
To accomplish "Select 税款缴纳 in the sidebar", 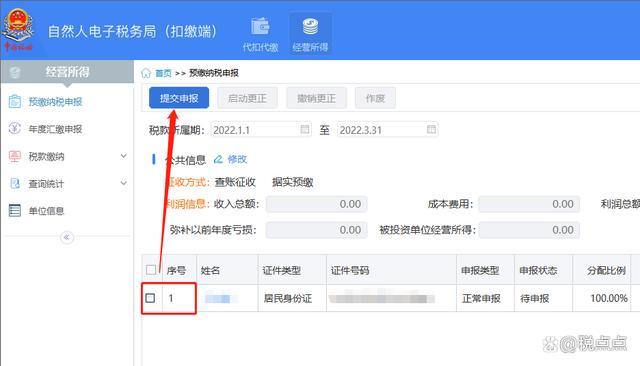I will (x=47, y=156).
